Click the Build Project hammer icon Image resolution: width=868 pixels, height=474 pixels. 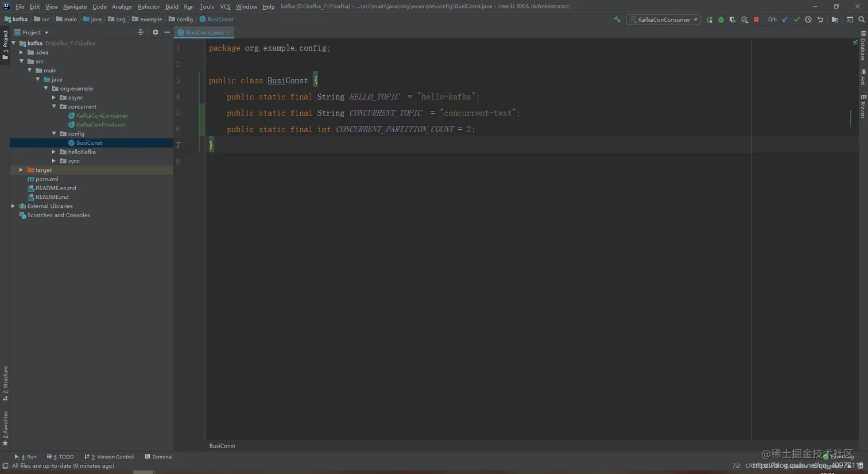click(617, 20)
